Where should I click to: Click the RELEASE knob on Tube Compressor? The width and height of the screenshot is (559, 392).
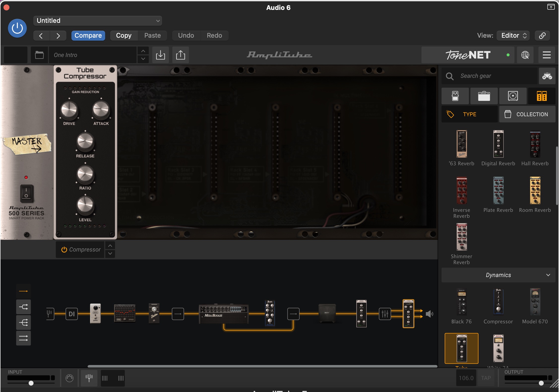pyautogui.click(x=85, y=142)
